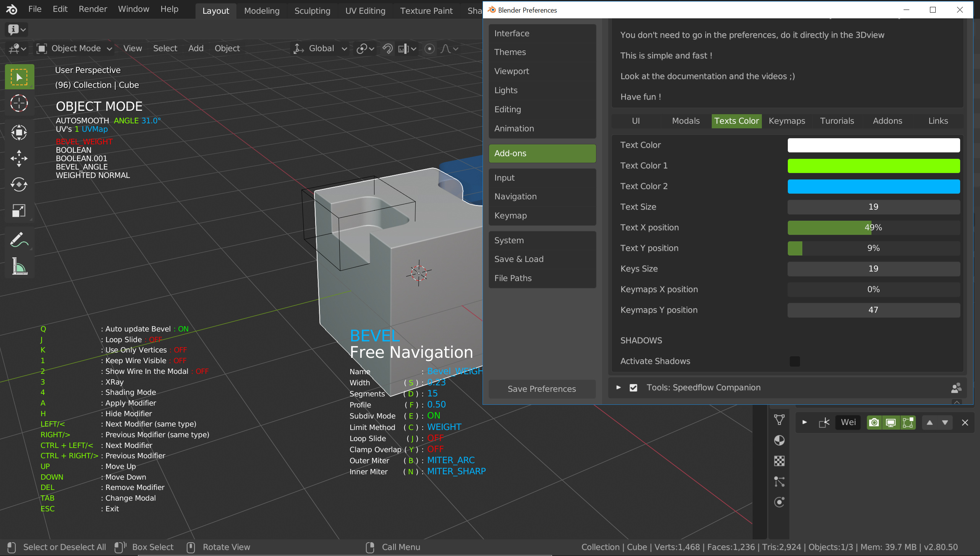
Task: Open the Texture properties tab
Action: (x=779, y=461)
